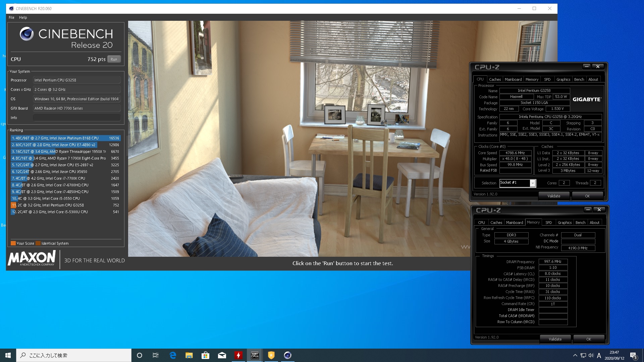Select the Pentium G3258 ranking row
Screen dimensions: 644x362
65,205
